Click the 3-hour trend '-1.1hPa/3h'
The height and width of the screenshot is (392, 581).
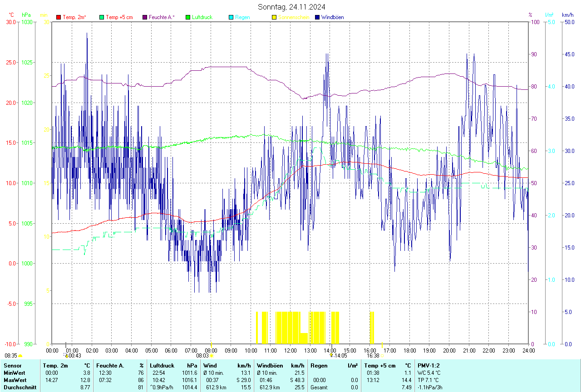(x=430, y=387)
